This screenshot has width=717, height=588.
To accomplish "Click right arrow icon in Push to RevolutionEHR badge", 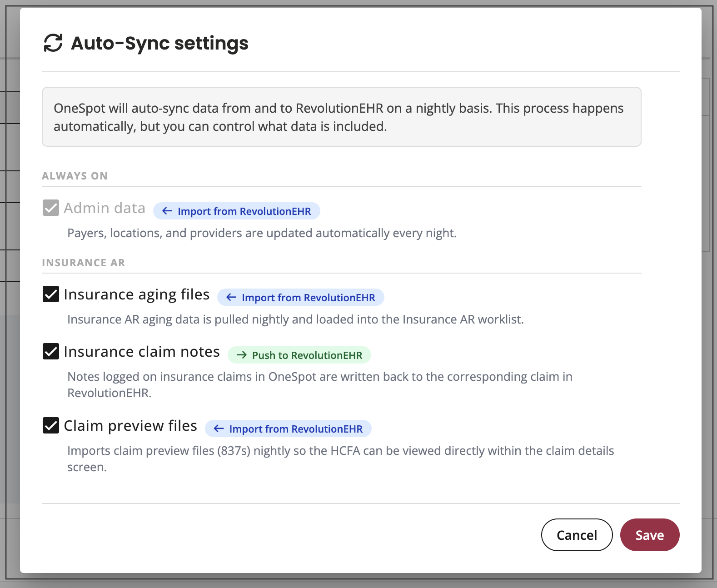I will click(x=242, y=355).
